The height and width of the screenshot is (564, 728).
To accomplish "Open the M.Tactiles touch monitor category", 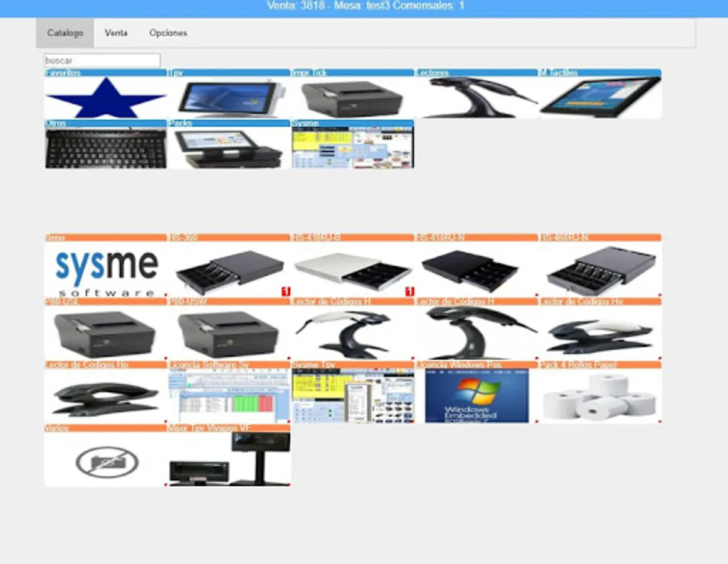I will [600, 94].
